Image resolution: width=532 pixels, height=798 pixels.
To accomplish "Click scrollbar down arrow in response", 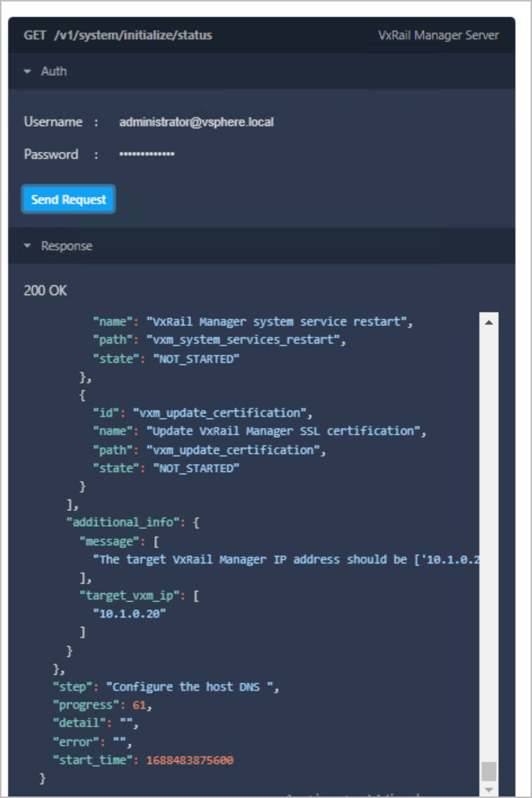I will point(489,789).
